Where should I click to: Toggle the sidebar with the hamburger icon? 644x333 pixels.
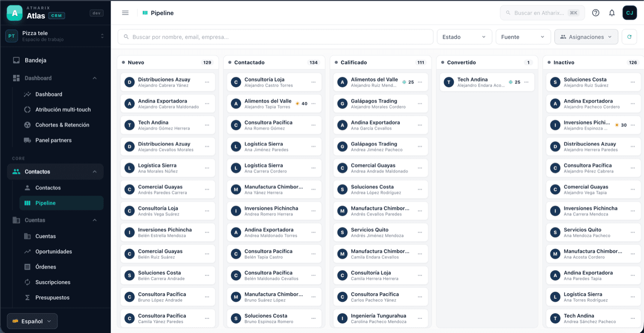[x=125, y=13]
